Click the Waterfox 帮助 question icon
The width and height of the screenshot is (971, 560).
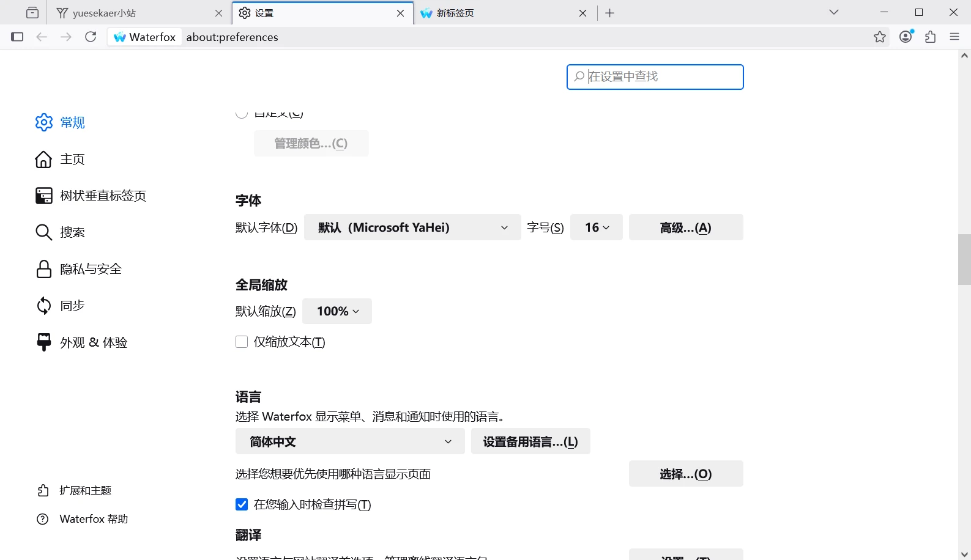pyautogui.click(x=43, y=519)
